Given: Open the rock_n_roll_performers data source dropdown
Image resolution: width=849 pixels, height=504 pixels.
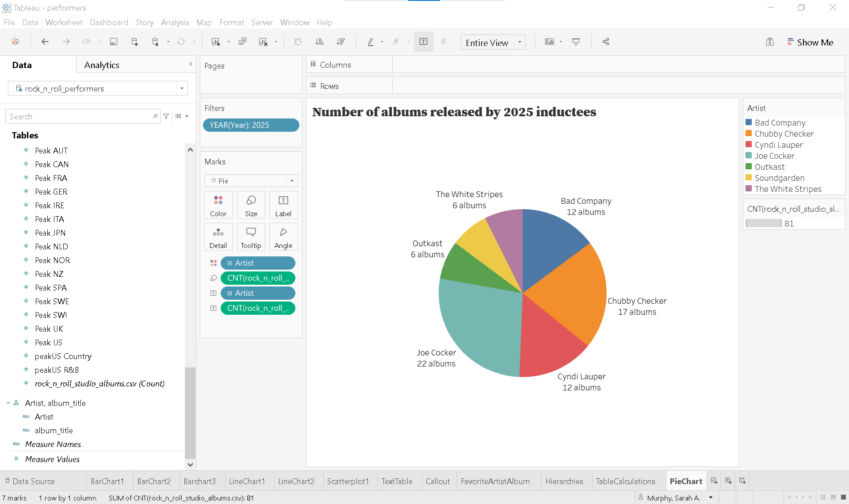Looking at the screenshot, I should pyautogui.click(x=181, y=88).
